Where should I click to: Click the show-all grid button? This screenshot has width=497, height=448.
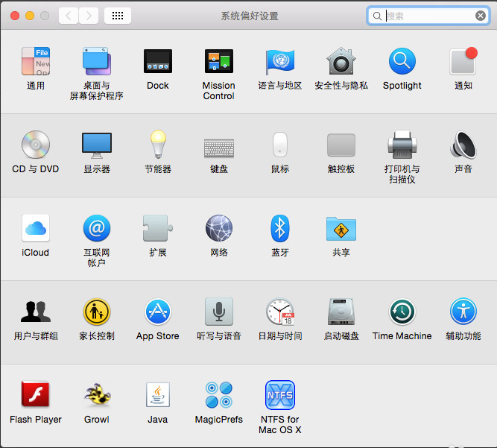pos(118,16)
